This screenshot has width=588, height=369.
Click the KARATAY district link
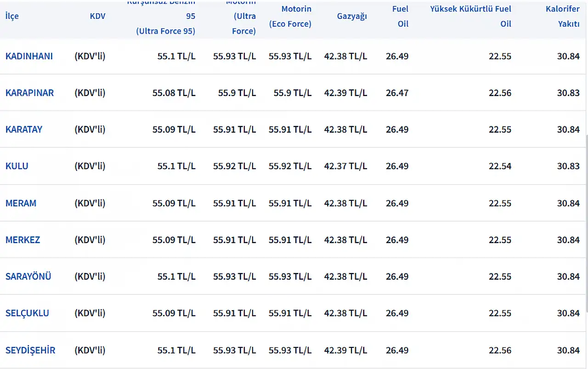pyautogui.click(x=24, y=130)
